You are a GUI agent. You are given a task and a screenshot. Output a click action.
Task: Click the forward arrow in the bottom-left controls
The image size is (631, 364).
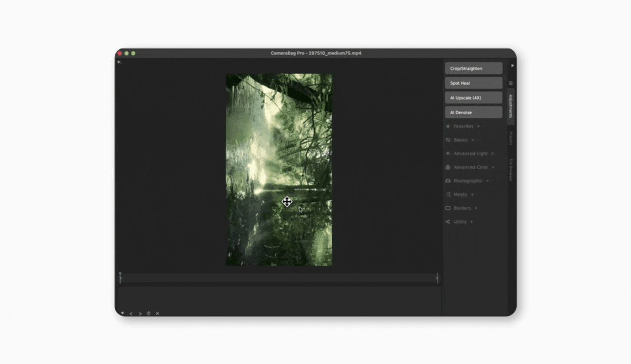click(140, 313)
